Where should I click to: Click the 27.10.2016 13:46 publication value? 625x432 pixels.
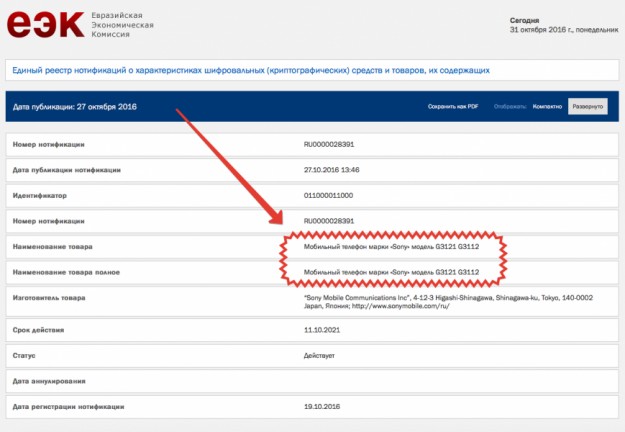point(331,170)
